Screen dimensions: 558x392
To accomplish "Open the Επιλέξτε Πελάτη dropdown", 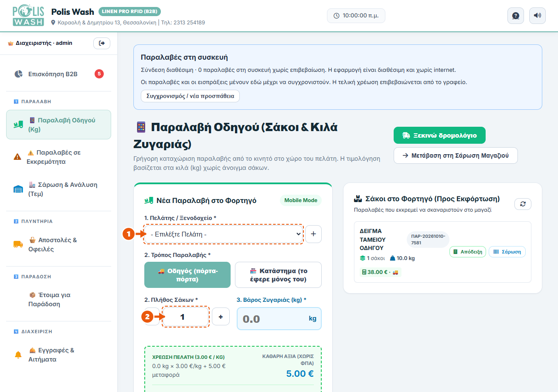I will [x=224, y=234].
